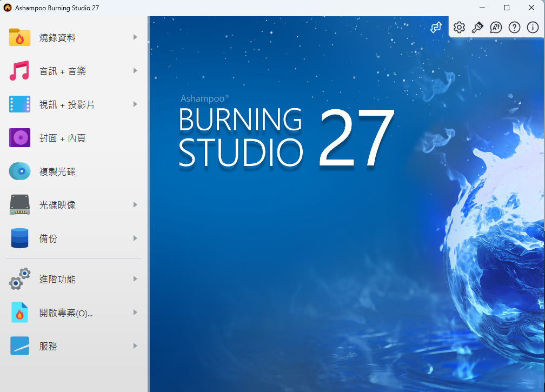The image size is (545, 392).
Task: Minimize the Burning Studio window
Action: (x=482, y=8)
